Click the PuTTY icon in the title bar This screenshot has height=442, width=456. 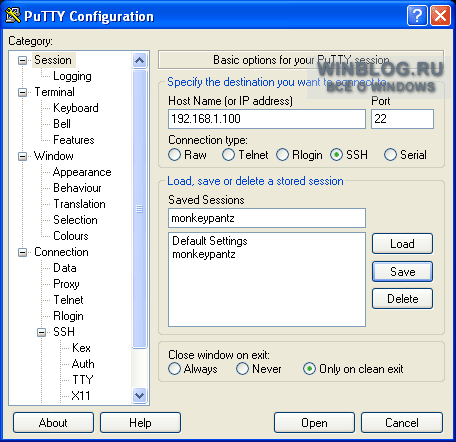(x=13, y=15)
